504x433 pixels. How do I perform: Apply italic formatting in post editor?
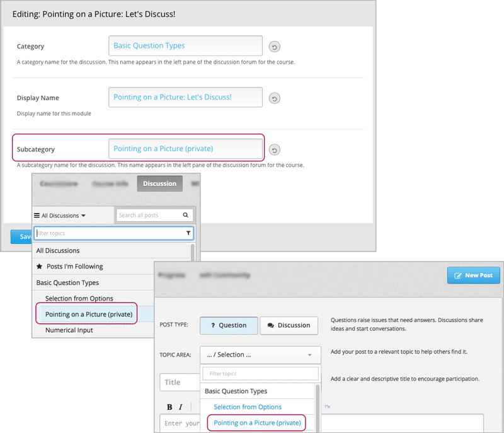(x=180, y=407)
